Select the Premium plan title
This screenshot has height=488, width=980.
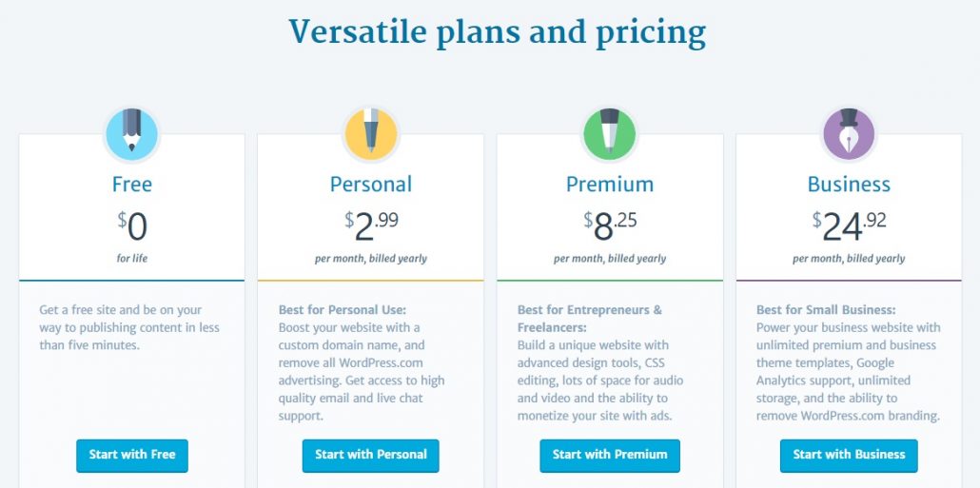coord(609,184)
